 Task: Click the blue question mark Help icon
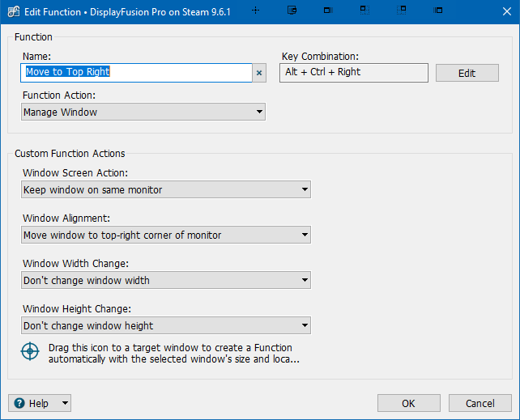[x=19, y=403]
